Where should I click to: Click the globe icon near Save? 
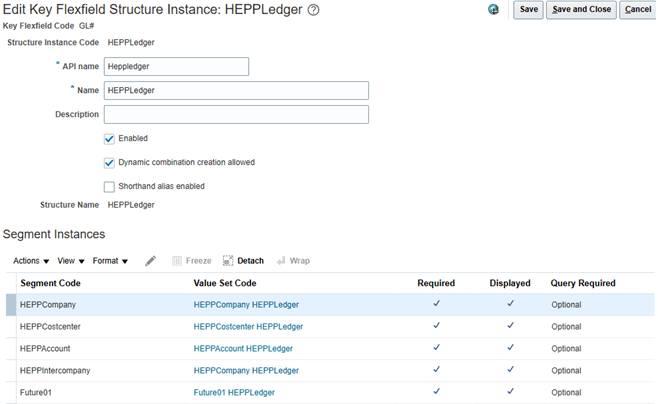(x=493, y=10)
